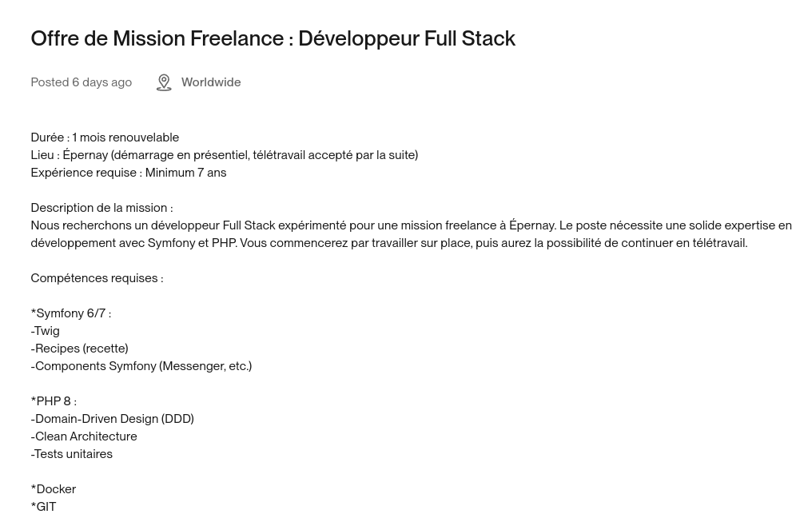Click the location pin icon
This screenshot has width=812, height=522.
tap(164, 83)
